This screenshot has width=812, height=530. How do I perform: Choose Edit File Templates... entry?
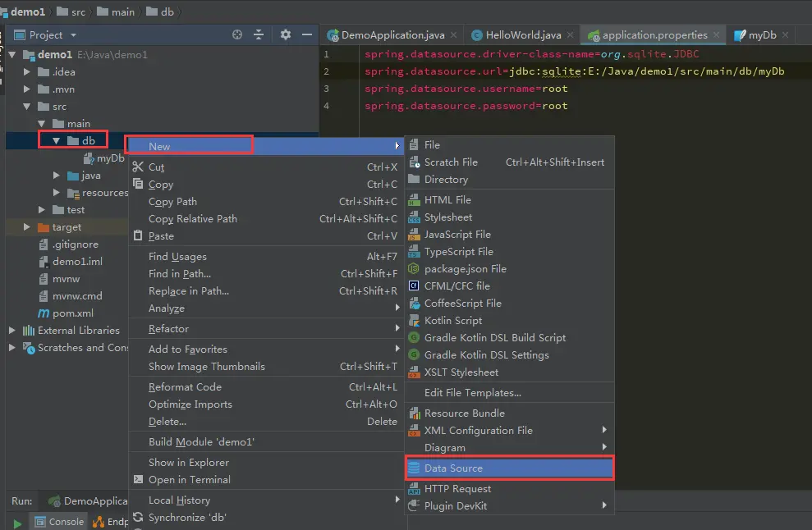click(510, 393)
